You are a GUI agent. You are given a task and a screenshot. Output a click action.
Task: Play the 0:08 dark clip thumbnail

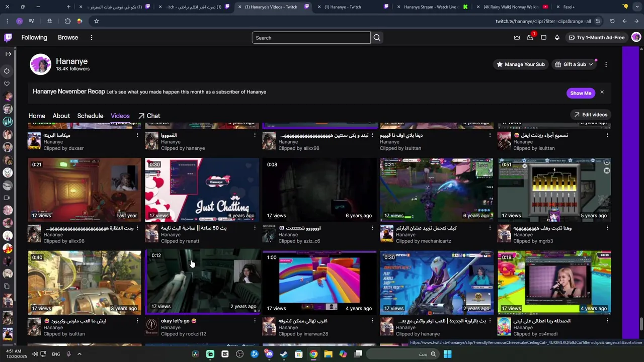(319, 190)
